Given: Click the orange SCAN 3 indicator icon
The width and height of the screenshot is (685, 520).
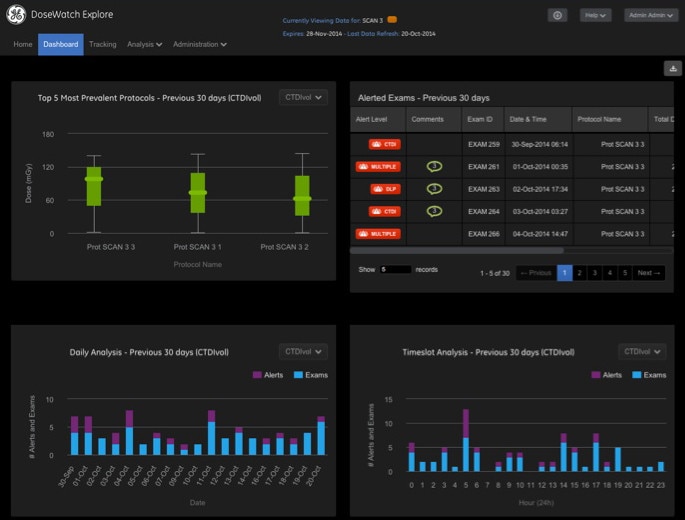Looking at the screenshot, I should point(392,20).
